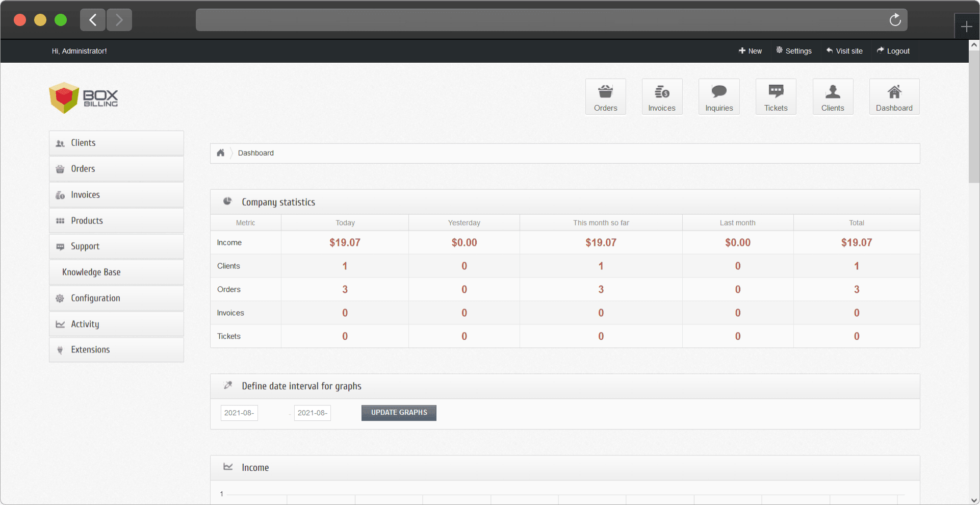Open the Products sidebar menu
Image resolution: width=980 pixels, height=505 pixels.
(x=116, y=221)
